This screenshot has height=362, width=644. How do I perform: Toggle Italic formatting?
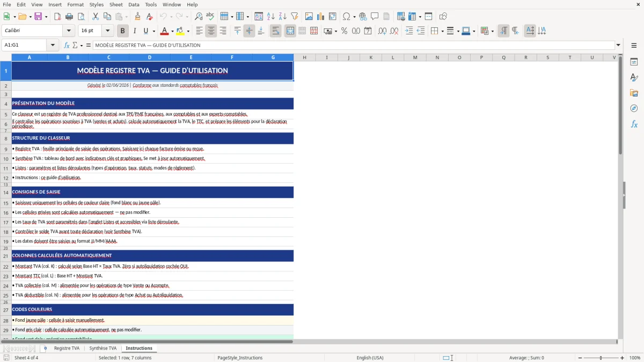pyautogui.click(x=135, y=31)
